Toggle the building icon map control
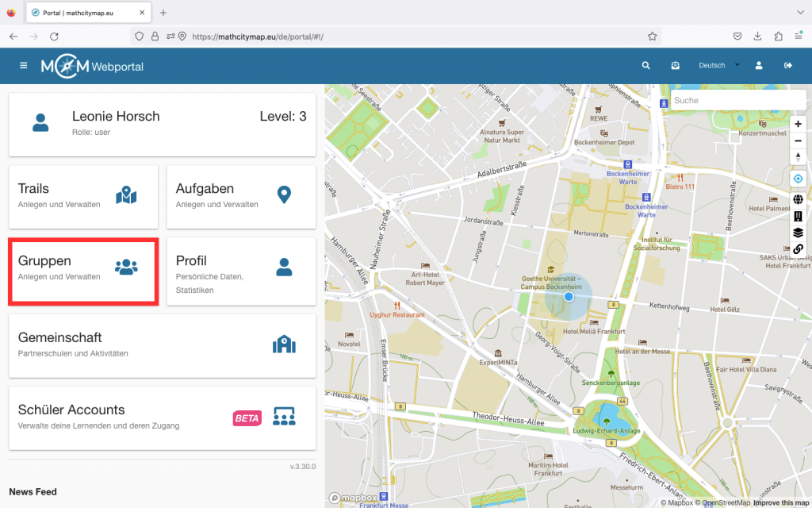This screenshot has width=812, height=508. 798,216
